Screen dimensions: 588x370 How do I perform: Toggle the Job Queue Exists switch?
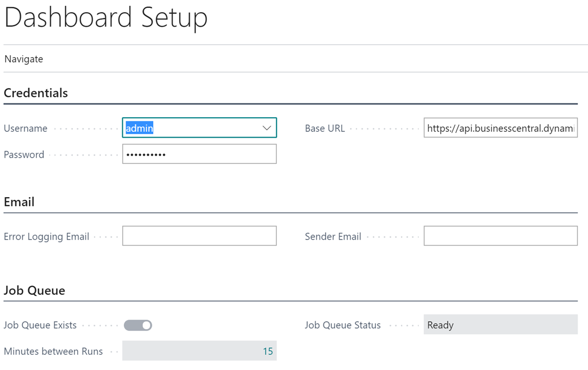pos(138,325)
